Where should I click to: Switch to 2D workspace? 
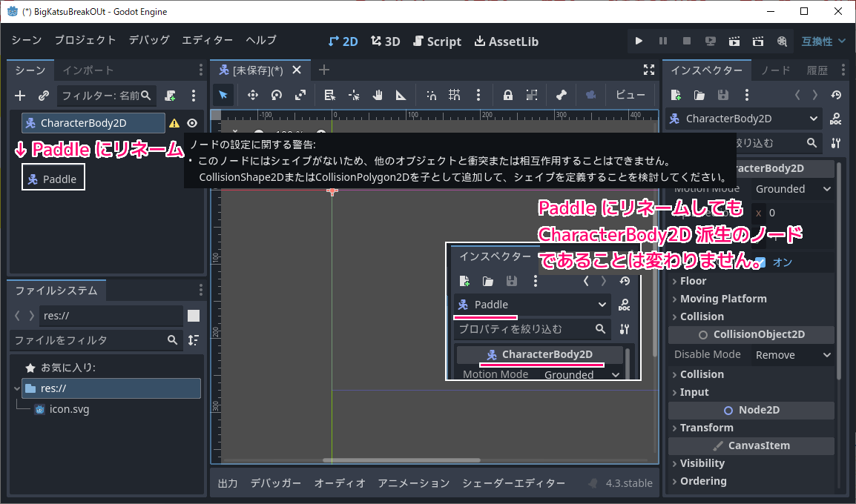(343, 42)
